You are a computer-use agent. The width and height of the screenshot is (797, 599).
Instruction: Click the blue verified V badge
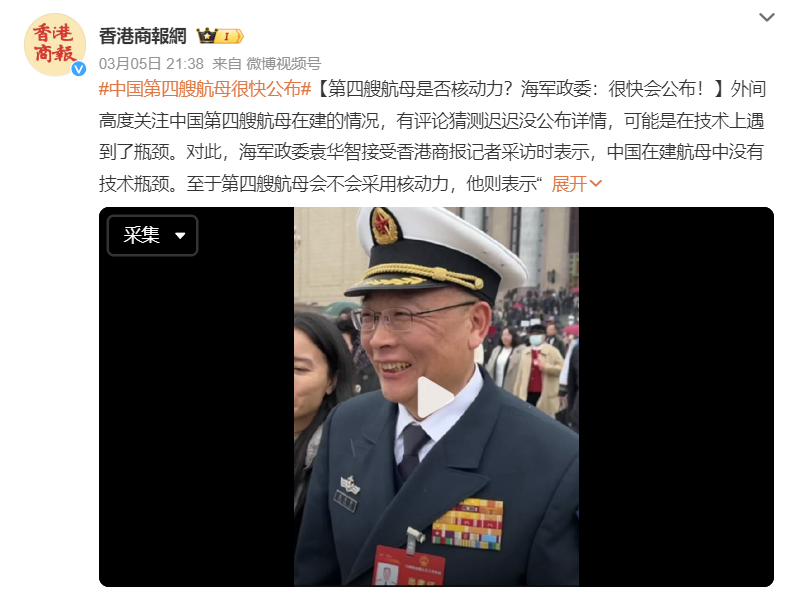(78, 69)
